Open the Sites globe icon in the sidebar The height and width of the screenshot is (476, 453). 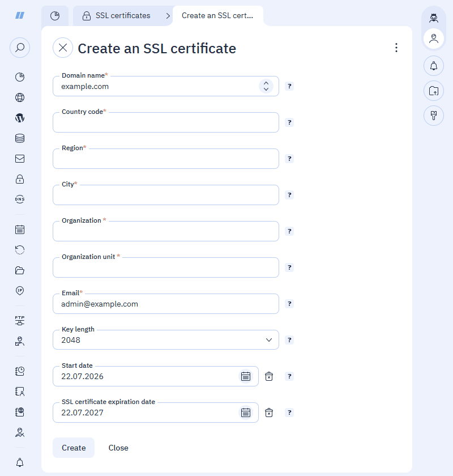point(20,97)
